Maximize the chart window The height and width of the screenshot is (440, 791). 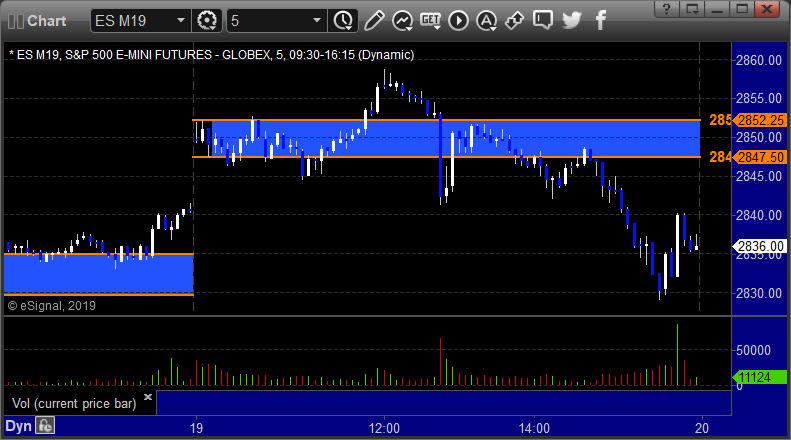[742, 9]
